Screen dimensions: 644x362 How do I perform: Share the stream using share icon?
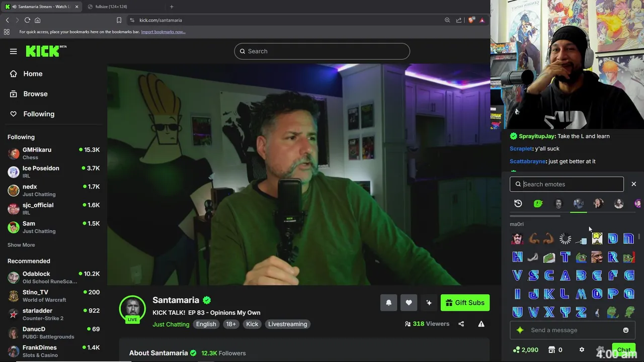[x=461, y=324]
